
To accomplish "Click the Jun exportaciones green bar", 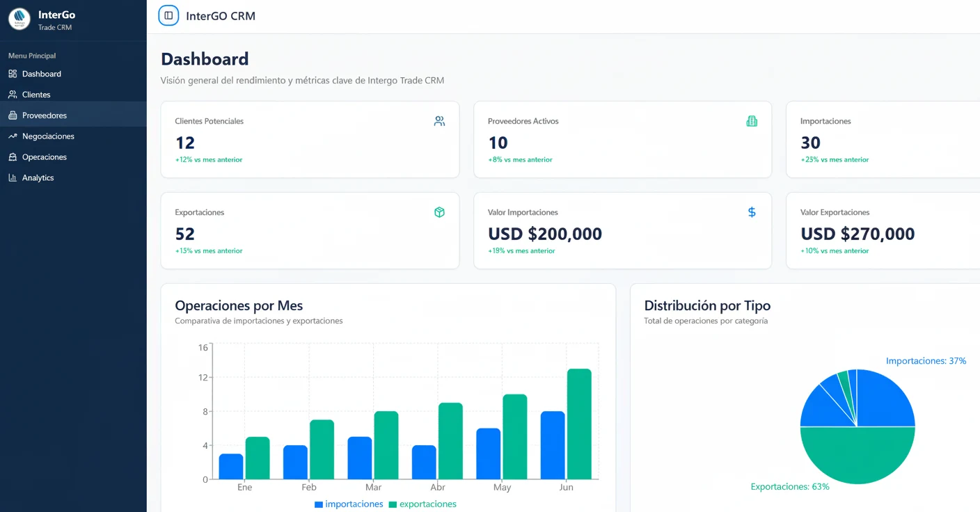I will [x=579, y=424].
